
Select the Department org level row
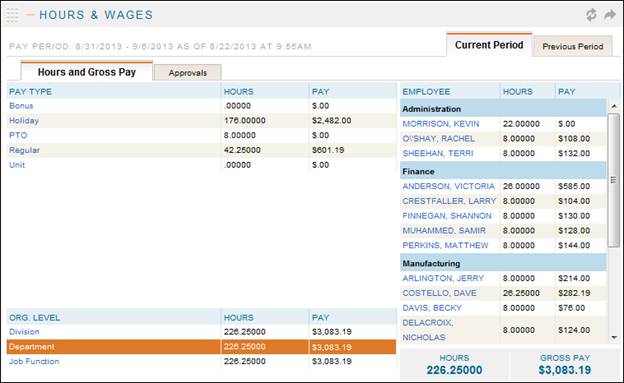point(201,347)
